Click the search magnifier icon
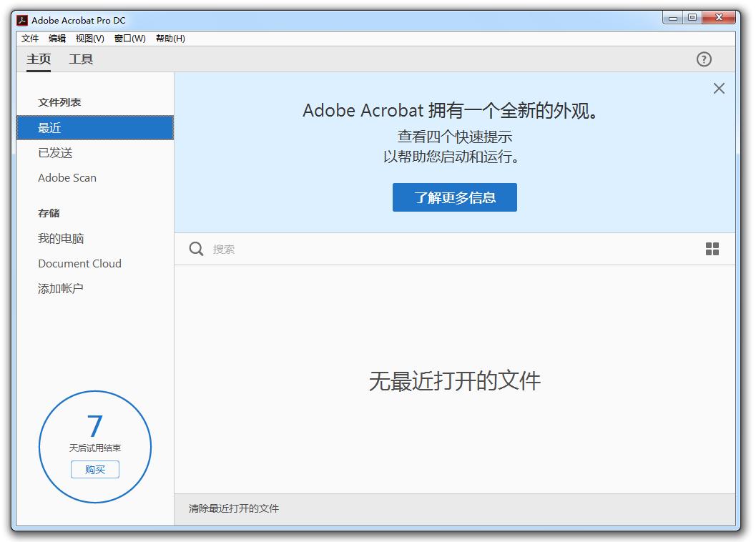Screen dimensions: 756x542 (196, 249)
